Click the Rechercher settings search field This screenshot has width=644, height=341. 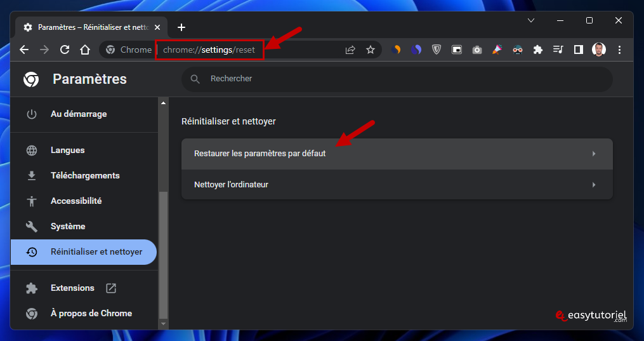coord(397,79)
